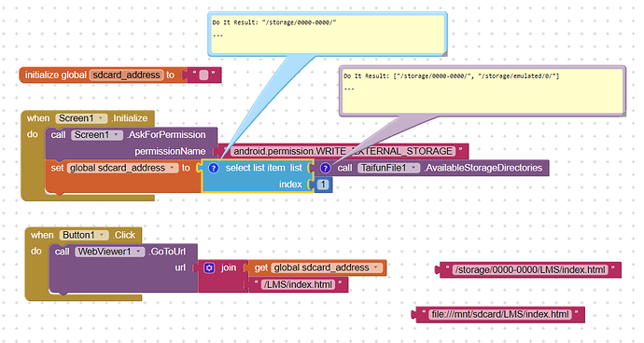Click resize handle of blue comment bubble
Image resolution: width=644 pixels, height=343 pixels.
(x=444, y=53)
